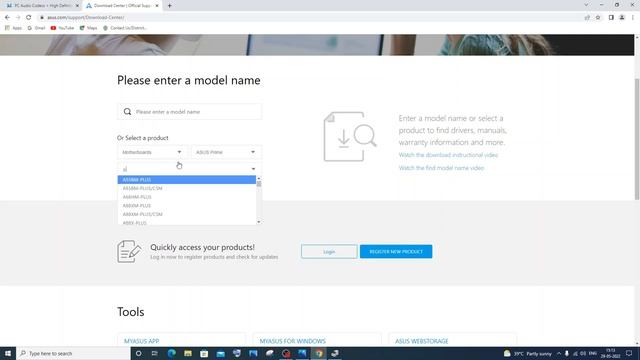Click the taskbar microphone icon

(x=567, y=353)
